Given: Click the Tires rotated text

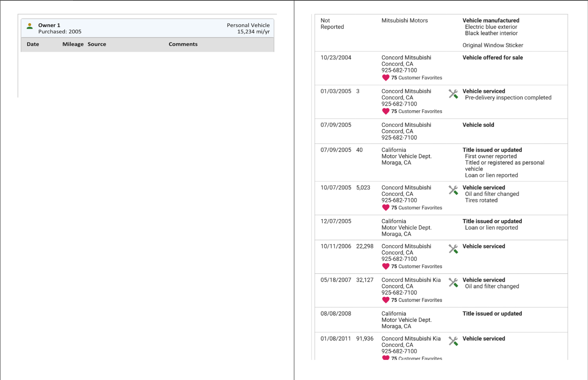Looking at the screenshot, I should tap(481, 200).
